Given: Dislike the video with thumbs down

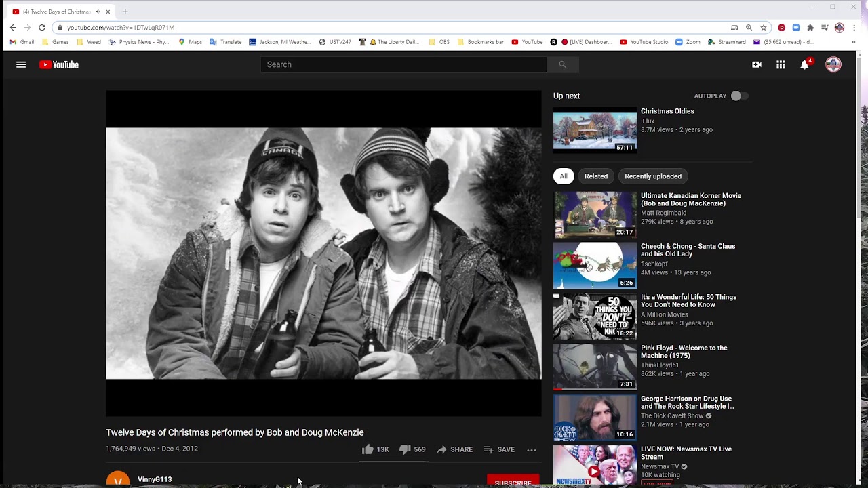Looking at the screenshot, I should click(412, 449).
